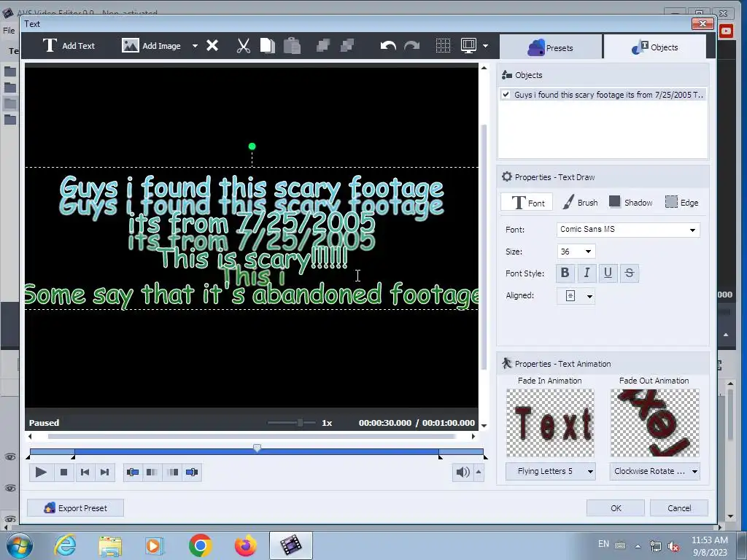Click the Paste clipboard icon
747x560 pixels.
(292, 46)
